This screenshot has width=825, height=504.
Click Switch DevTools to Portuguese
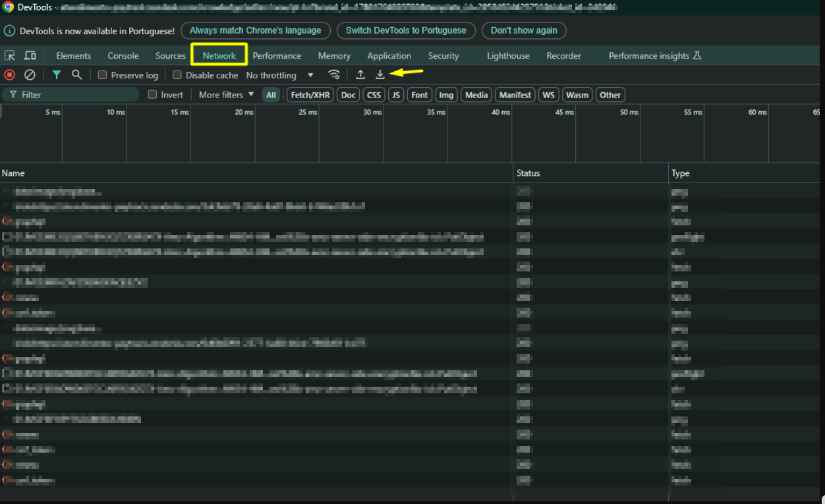[x=406, y=30]
